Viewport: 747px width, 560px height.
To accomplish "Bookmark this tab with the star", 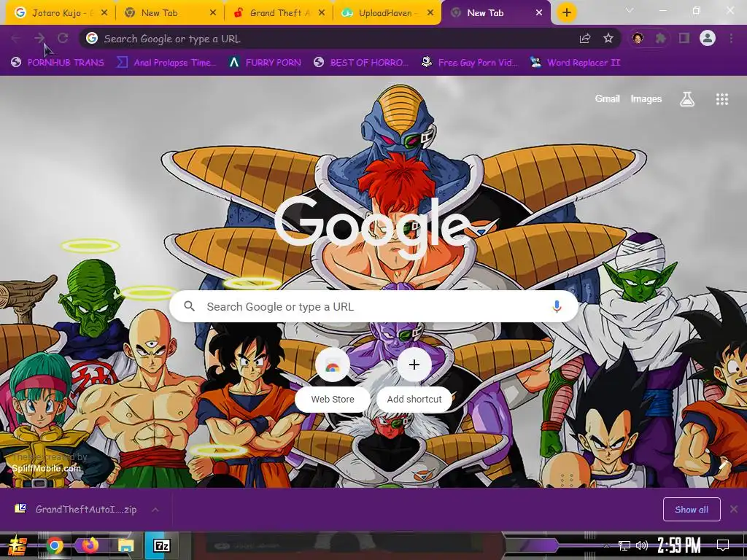I will click(608, 39).
